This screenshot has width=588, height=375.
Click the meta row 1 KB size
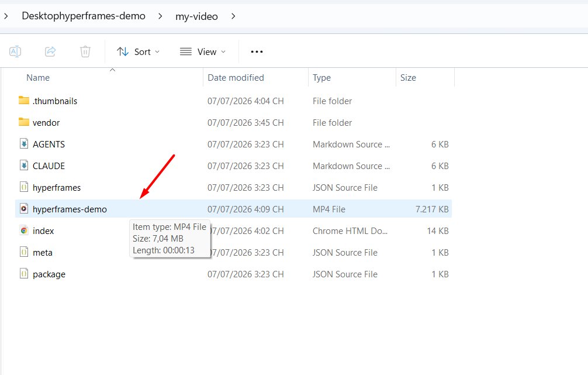[x=440, y=253]
